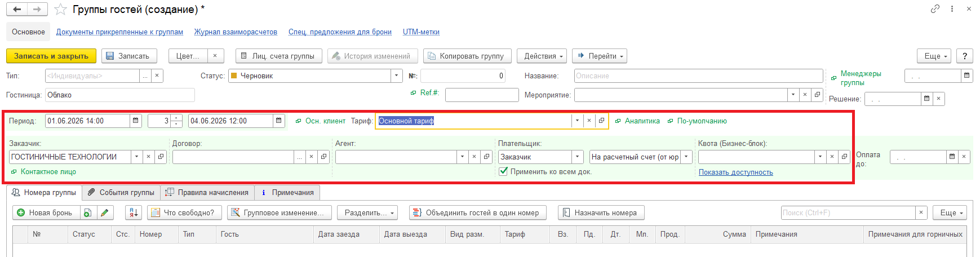This screenshot has height=257, width=980.
Task: Copy link to this form icon
Action: 935,8
